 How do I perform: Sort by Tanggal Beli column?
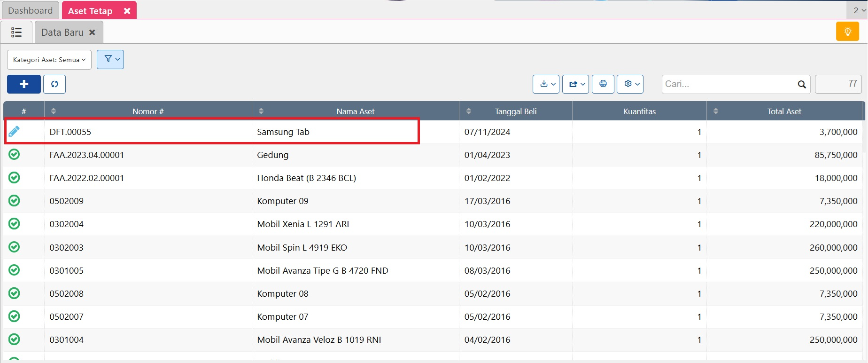(x=516, y=111)
